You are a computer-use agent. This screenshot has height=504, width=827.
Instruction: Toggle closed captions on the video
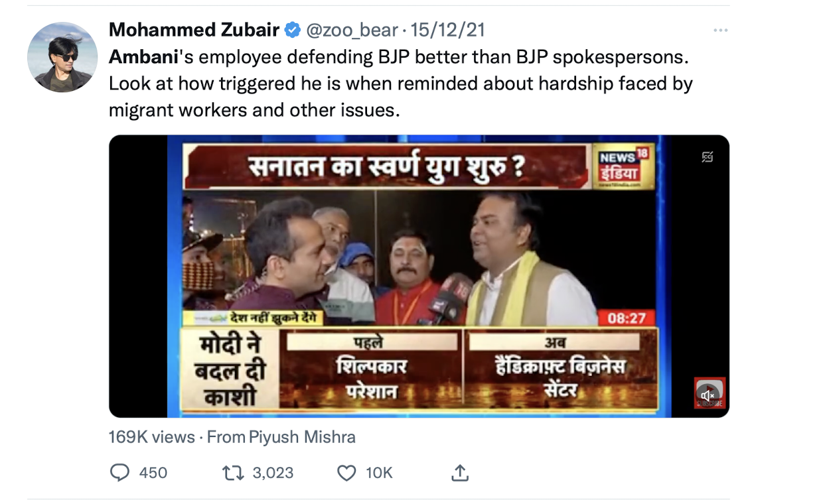click(708, 157)
